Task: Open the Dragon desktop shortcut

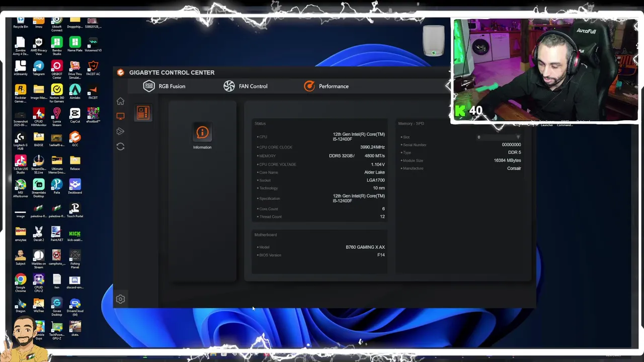Action: click(21, 305)
